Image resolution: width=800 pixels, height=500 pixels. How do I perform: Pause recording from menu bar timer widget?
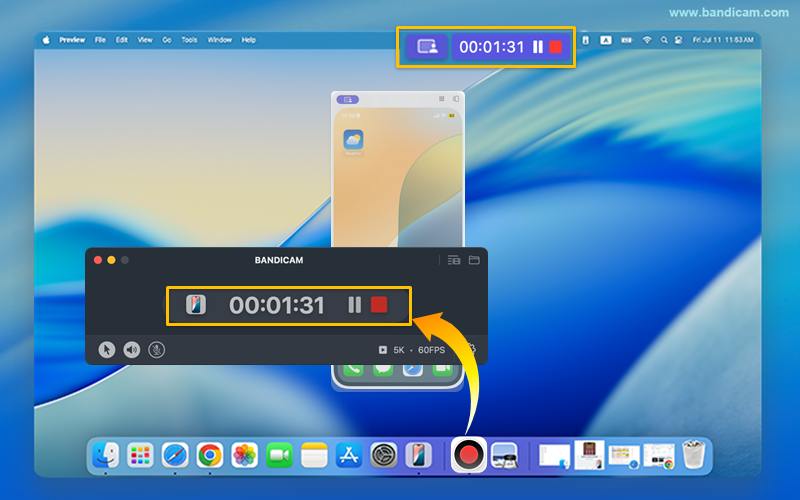(538, 47)
